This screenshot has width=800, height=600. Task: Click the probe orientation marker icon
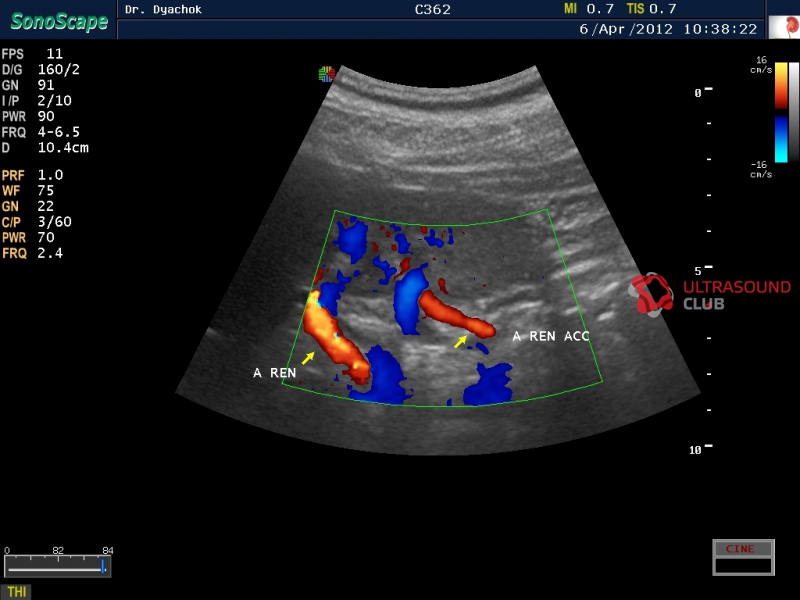point(327,74)
